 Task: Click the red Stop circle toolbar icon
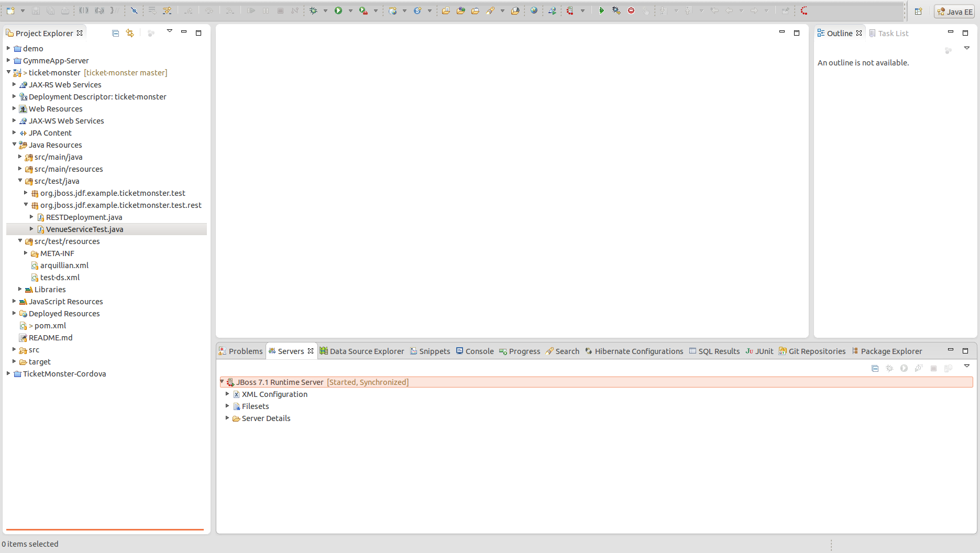coord(631,10)
